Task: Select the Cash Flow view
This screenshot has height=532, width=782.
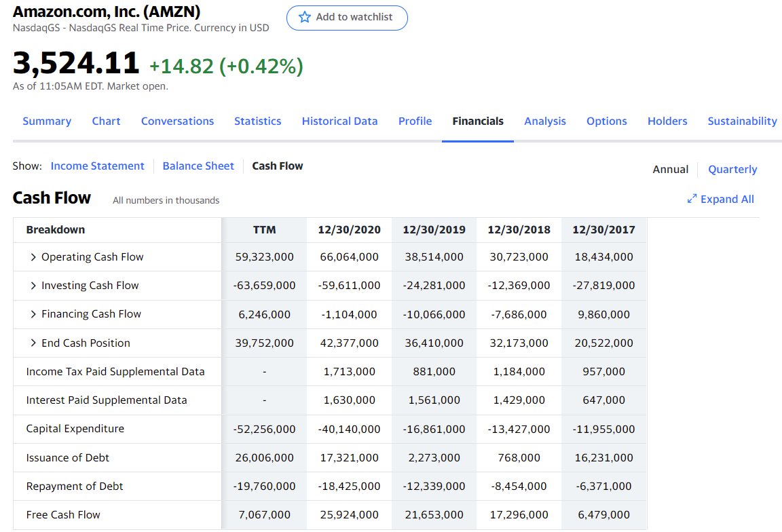Action: click(x=277, y=166)
